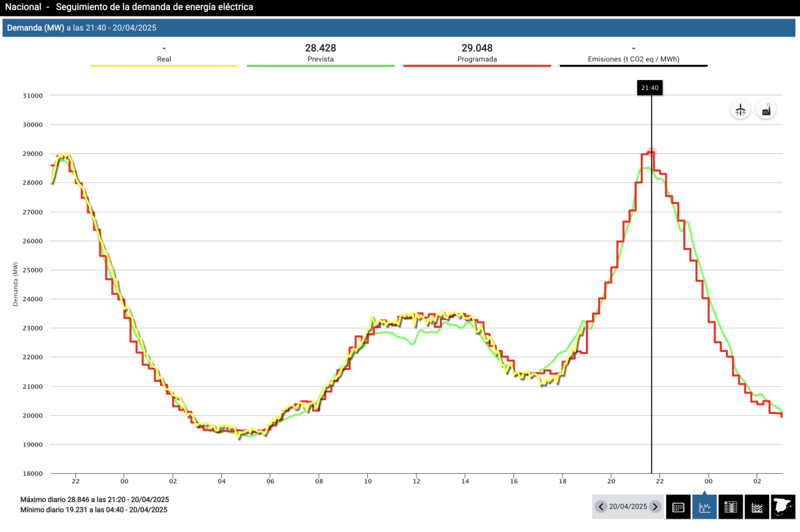Open the calendar date picker icon
The image size is (800, 532).
[678, 507]
